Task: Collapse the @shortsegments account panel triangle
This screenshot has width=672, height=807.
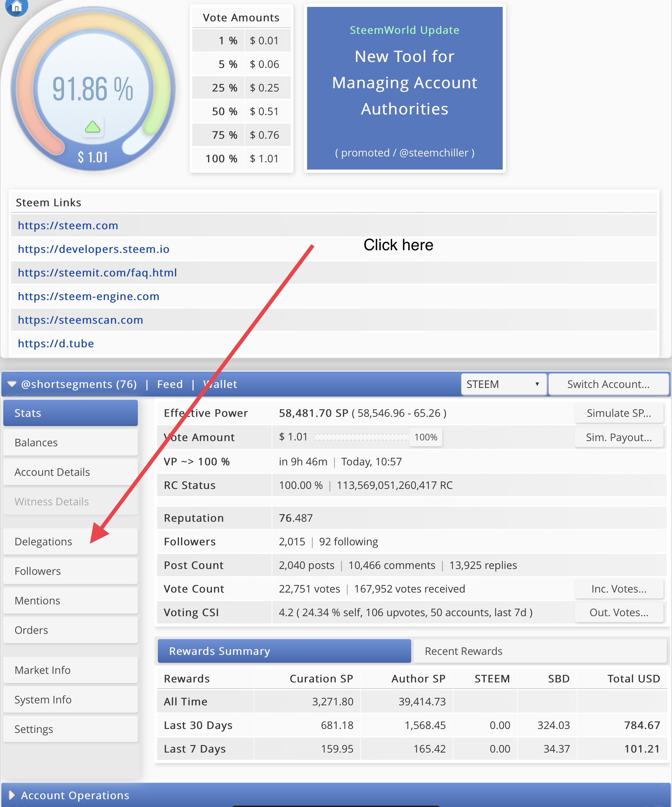Action: [x=12, y=384]
